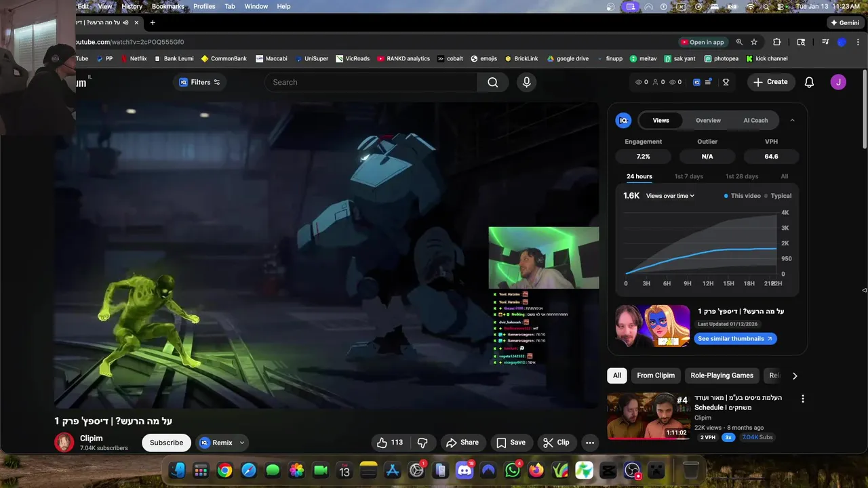Open the Chrome extensions puzzle icon
The image size is (868, 488).
coord(777,42)
